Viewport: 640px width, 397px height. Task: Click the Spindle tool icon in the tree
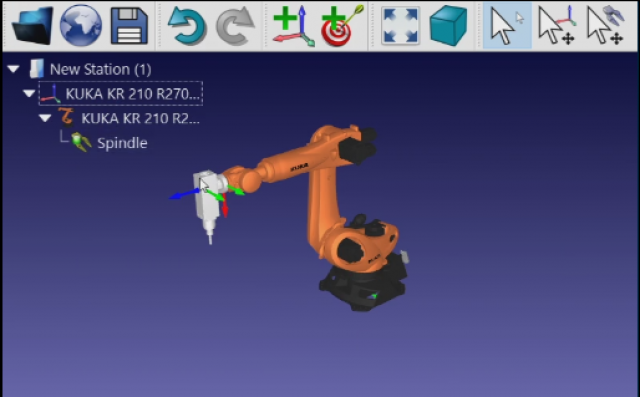click(81, 142)
